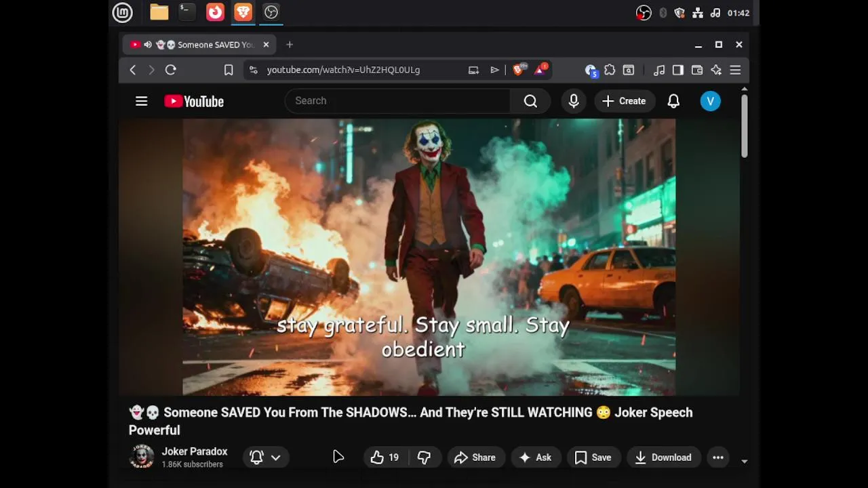
Task: Click the panel clock 01:42
Action: tap(738, 13)
